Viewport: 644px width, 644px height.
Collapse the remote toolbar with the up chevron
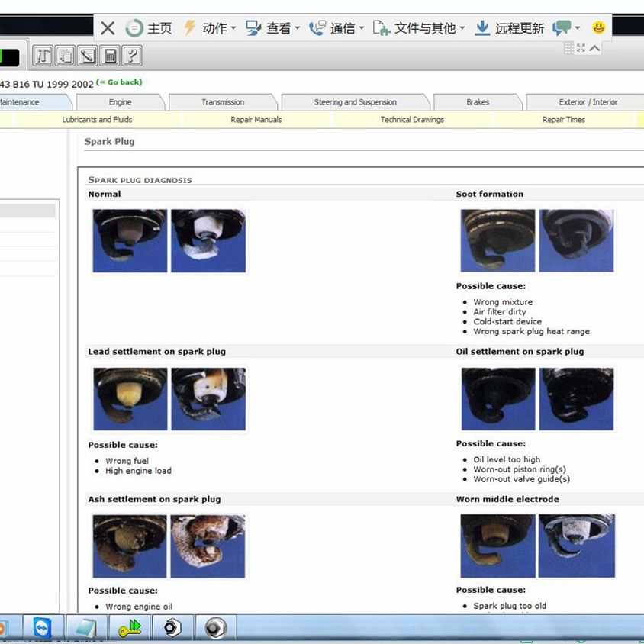coord(595,48)
